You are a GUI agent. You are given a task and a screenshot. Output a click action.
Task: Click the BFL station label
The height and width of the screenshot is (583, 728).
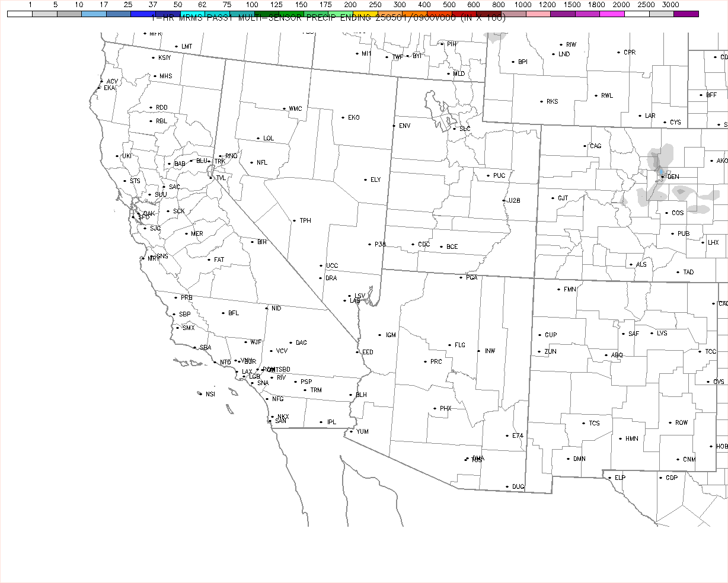234,313
